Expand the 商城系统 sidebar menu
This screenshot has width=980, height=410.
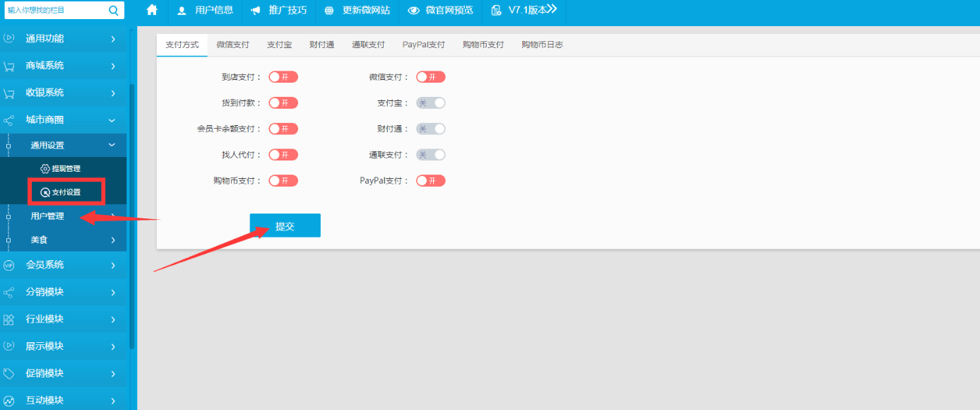pos(113,66)
